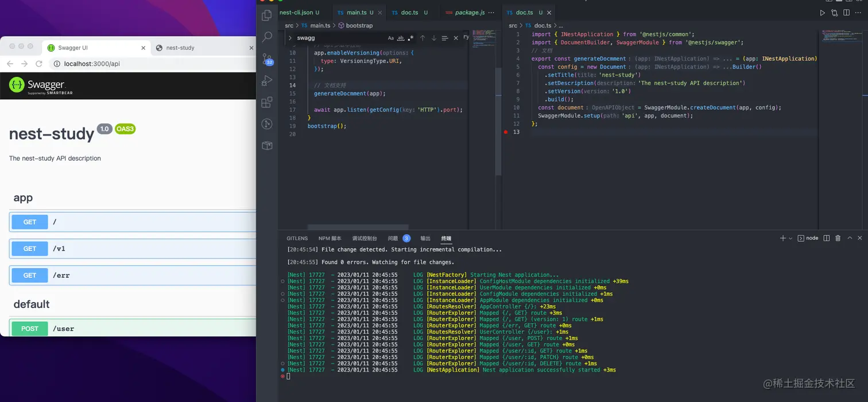The height and width of the screenshot is (402, 868).
Task: Jump to next match in the find widget
Action: [433, 38]
